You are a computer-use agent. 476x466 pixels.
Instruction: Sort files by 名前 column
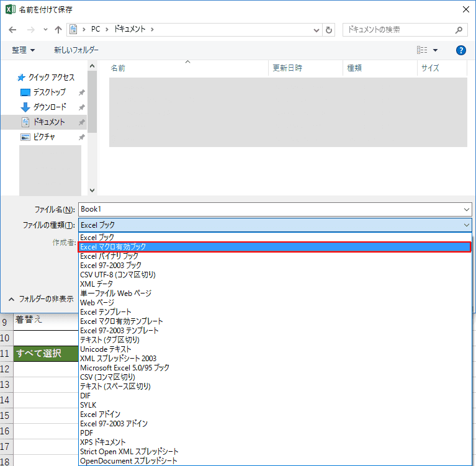(187, 68)
